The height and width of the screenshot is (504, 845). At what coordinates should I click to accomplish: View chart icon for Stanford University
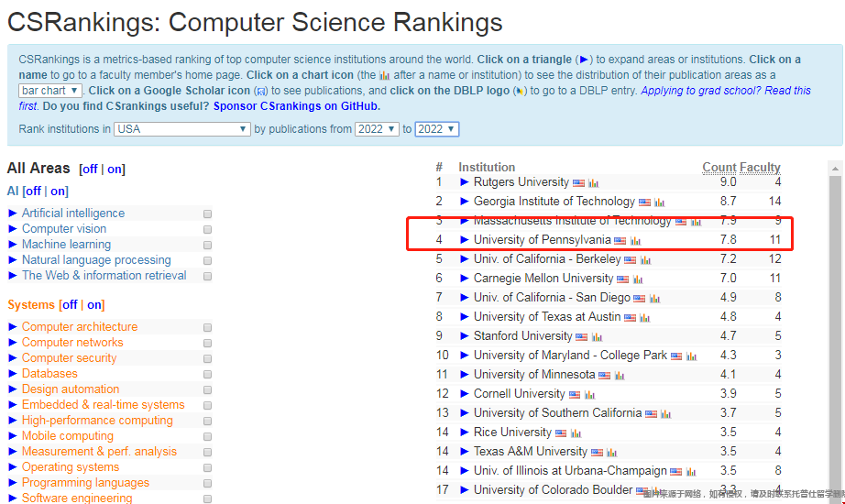click(x=597, y=337)
